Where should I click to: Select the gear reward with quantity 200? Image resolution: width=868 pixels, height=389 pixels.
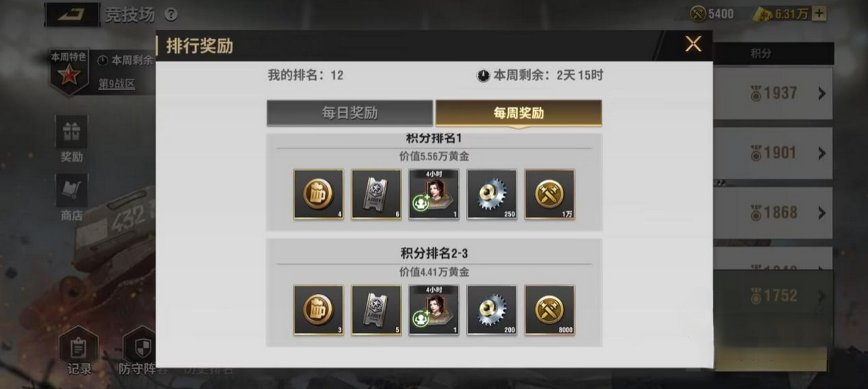point(492,310)
